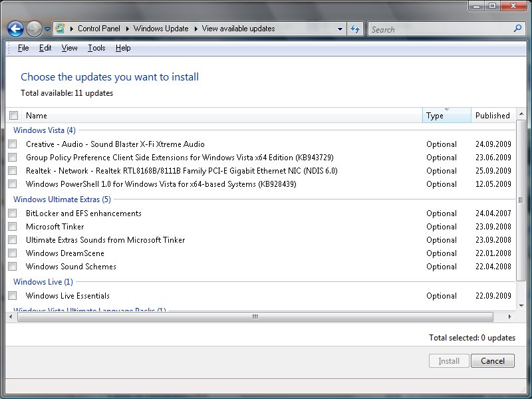Viewport: 532px width, 399px height.
Task: Expand the arrow before Control Panel breadcrumb
Action: pos(72,29)
